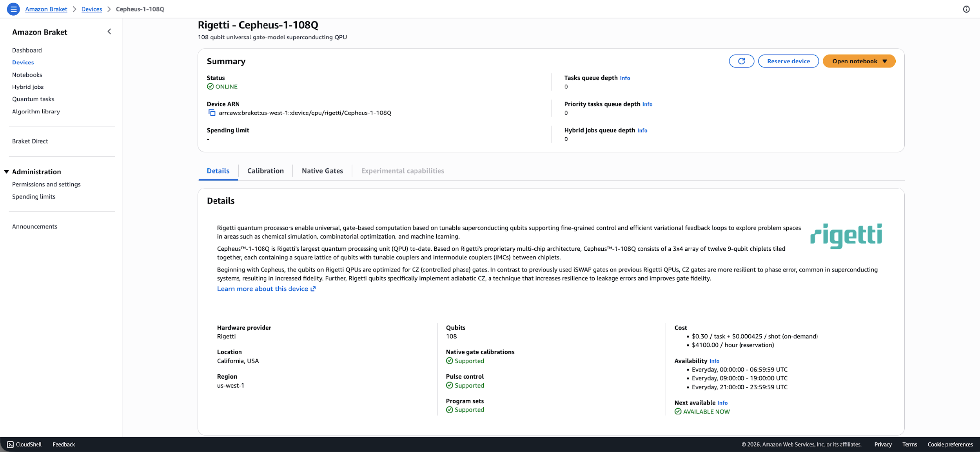Open Info for Priority tasks queue depth
Screen dimensions: 980x452
tap(647, 104)
